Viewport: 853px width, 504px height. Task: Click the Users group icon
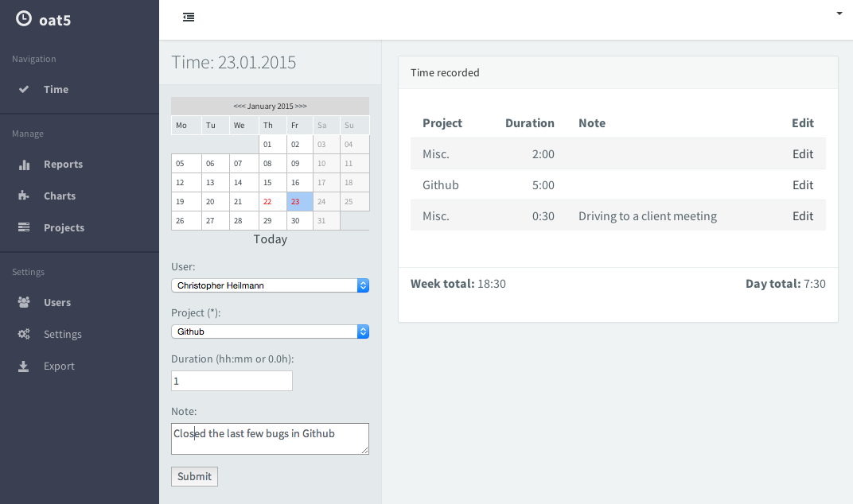coord(24,302)
